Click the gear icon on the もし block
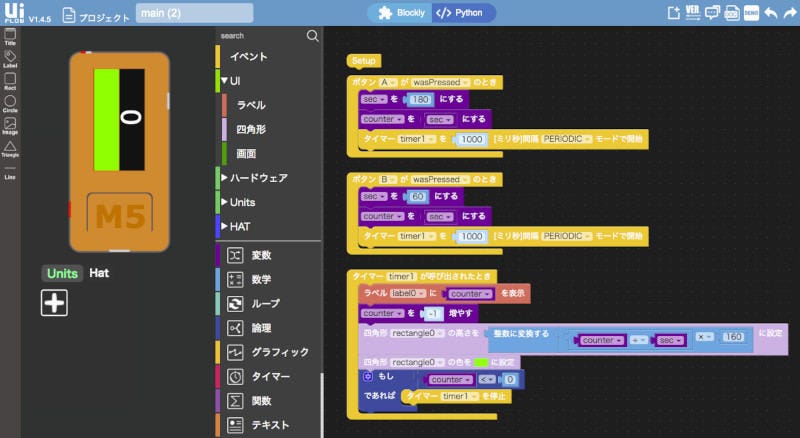 (x=367, y=376)
